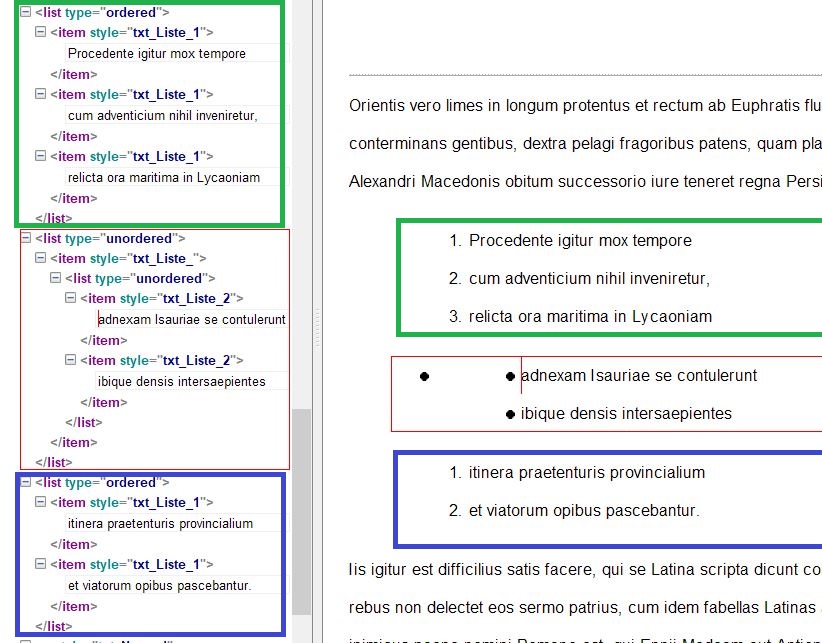The height and width of the screenshot is (643, 822).
Task: Collapse the first ordered list node
Action: coord(25,12)
